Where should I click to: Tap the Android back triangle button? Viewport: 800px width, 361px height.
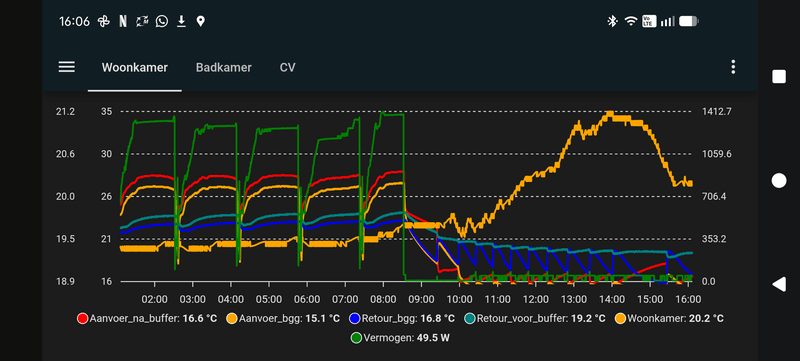point(779,285)
